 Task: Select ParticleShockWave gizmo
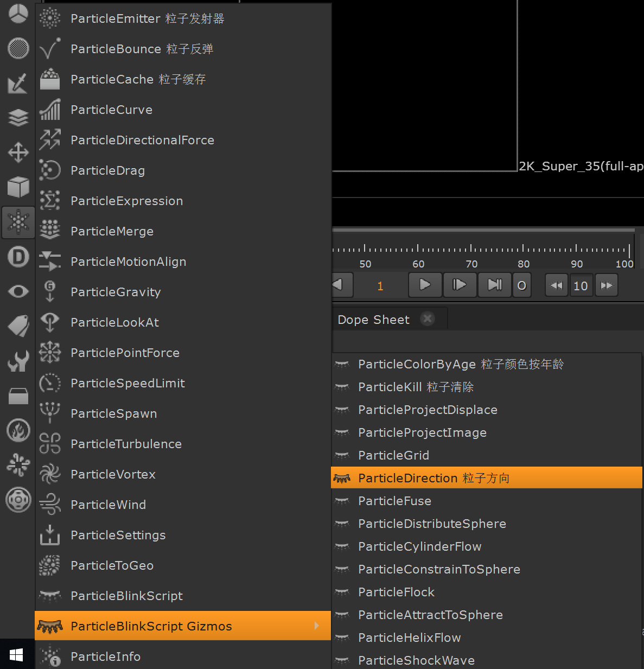pos(487,660)
